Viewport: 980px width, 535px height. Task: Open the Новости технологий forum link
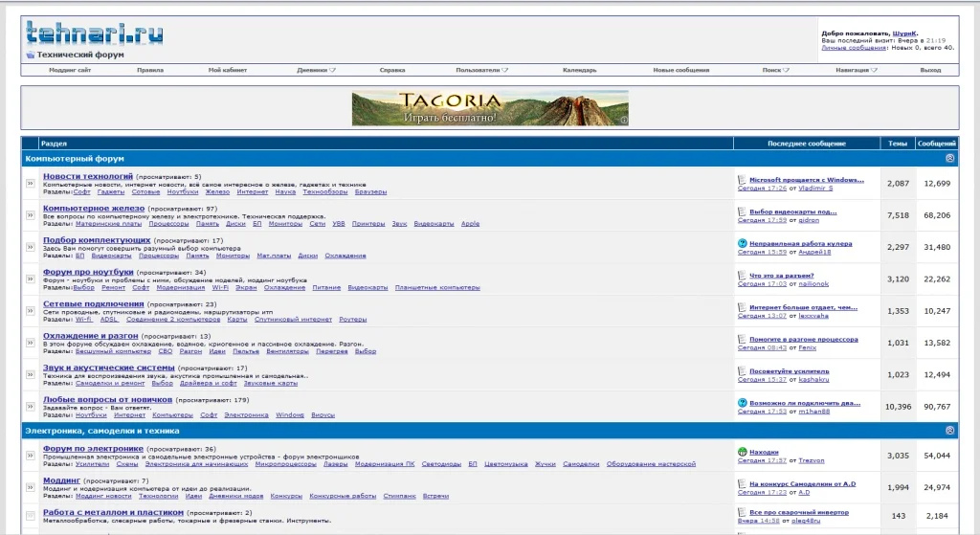[x=87, y=176]
